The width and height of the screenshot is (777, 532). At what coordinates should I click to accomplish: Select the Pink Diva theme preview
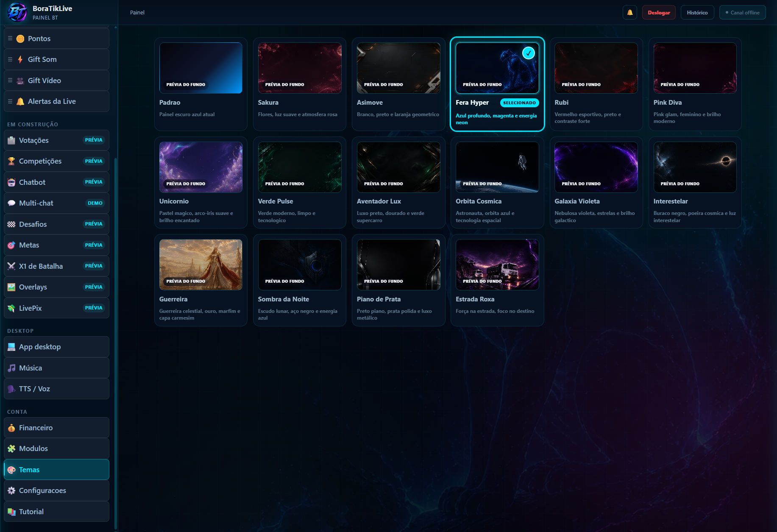[x=695, y=68]
